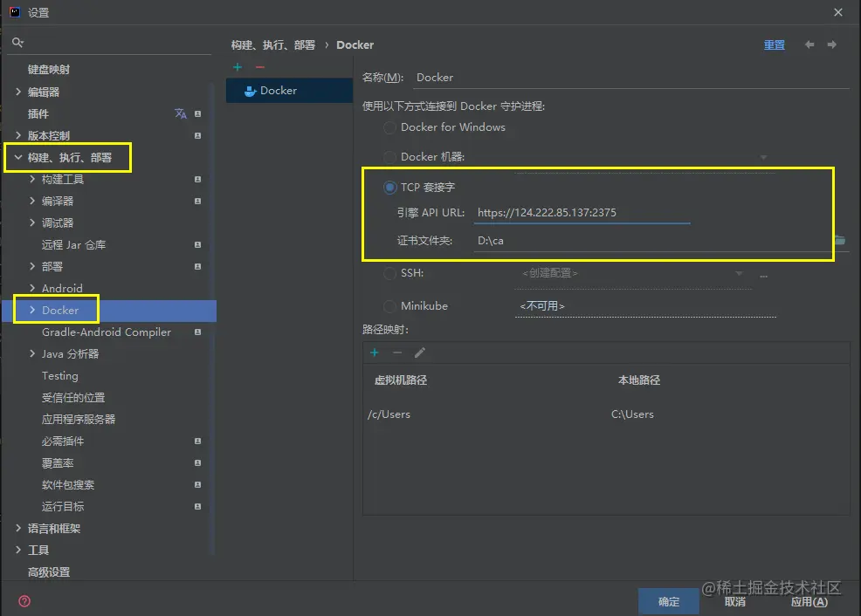Click the C:\Users local path cell

coord(632,414)
